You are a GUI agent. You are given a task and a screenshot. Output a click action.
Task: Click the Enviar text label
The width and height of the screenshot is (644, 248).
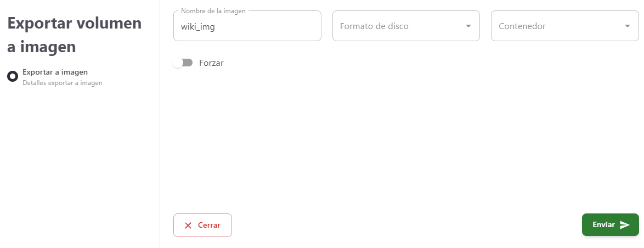coord(603,225)
